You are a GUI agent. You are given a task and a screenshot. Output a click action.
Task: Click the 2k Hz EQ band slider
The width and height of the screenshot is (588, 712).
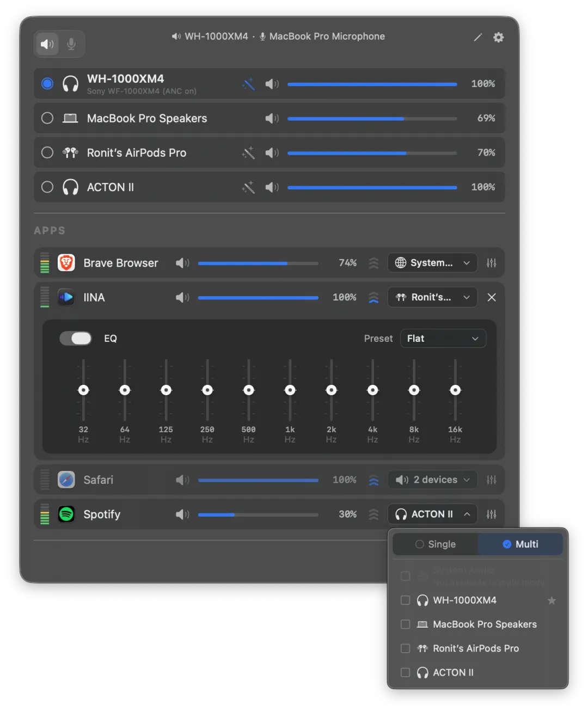tap(332, 390)
